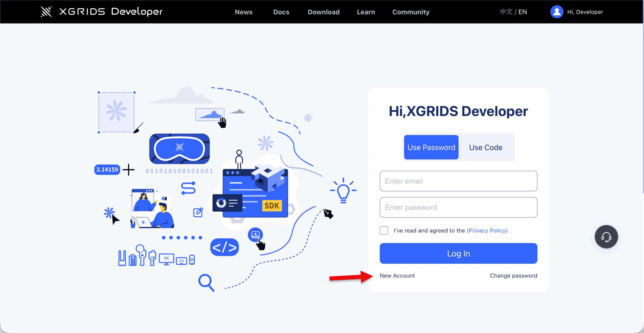
Task: Open the News menu item
Action: [x=244, y=12]
